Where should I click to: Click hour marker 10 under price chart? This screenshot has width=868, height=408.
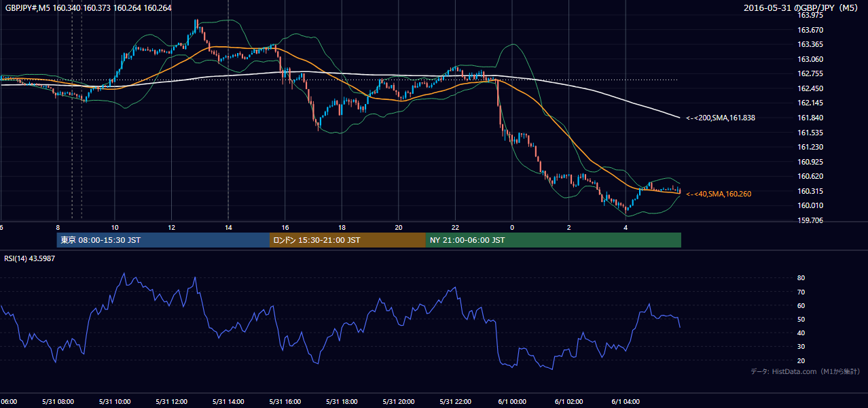click(x=115, y=228)
